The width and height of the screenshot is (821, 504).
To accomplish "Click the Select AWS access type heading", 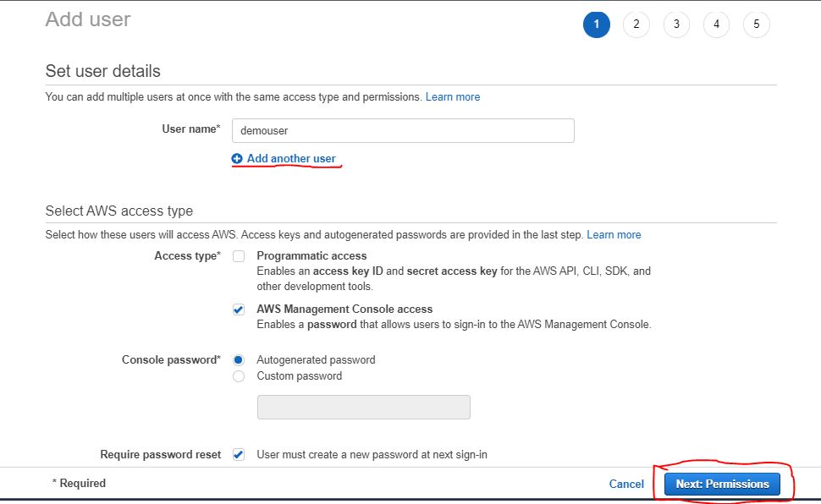I will tap(119, 211).
